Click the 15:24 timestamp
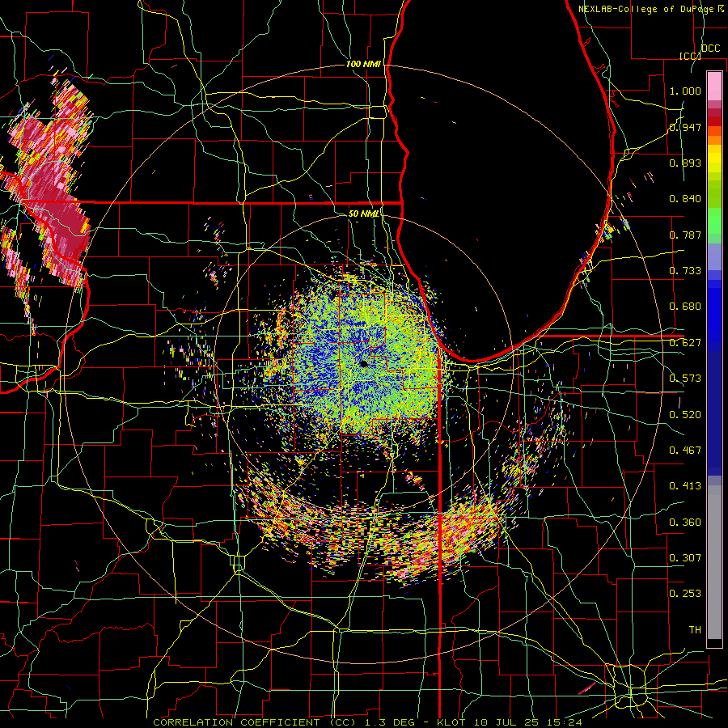 (x=566, y=722)
